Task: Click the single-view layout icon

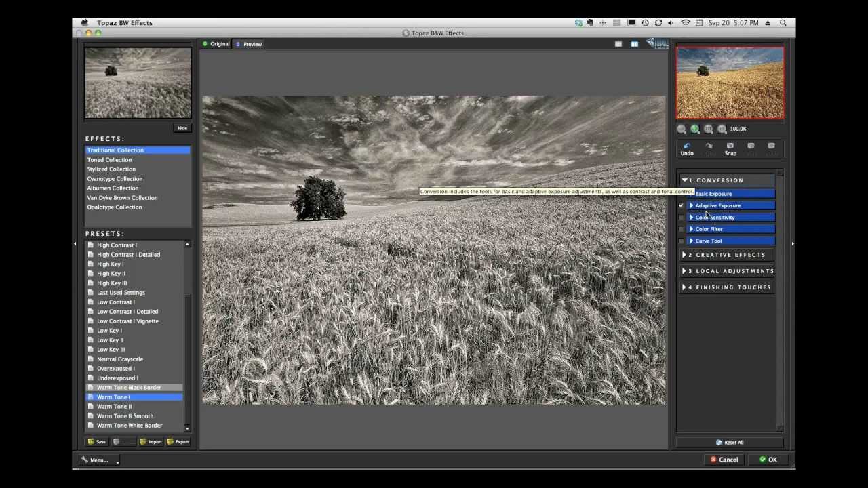Action: coord(618,44)
